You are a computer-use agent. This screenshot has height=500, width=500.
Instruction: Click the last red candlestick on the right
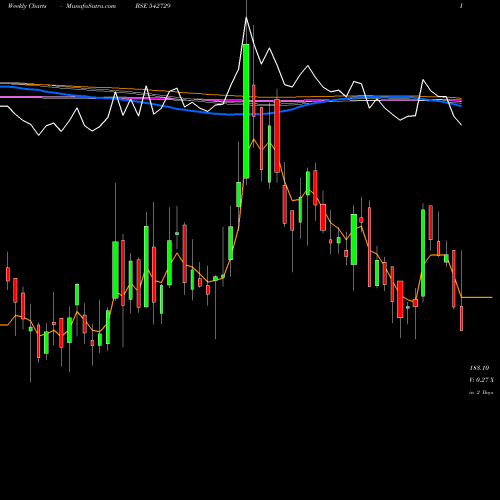coord(462,319)
